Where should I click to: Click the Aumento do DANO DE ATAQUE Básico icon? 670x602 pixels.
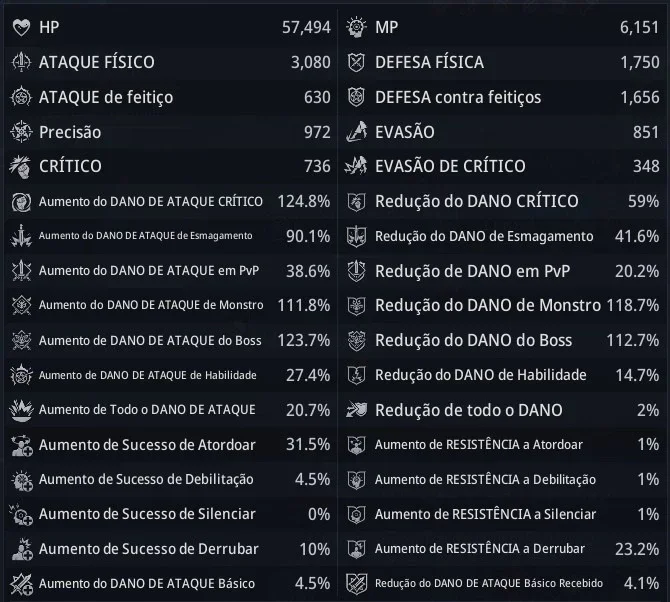(21, 584)
